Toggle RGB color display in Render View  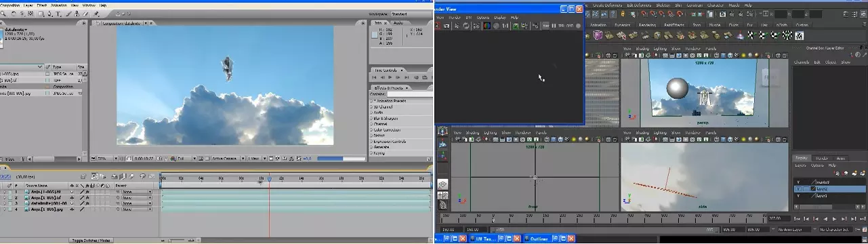[x=487, y=26]
